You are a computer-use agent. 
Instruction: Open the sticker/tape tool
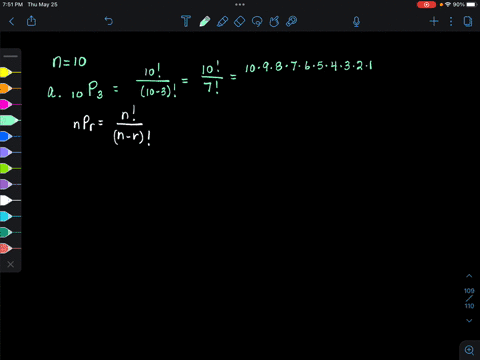(291, 21)
